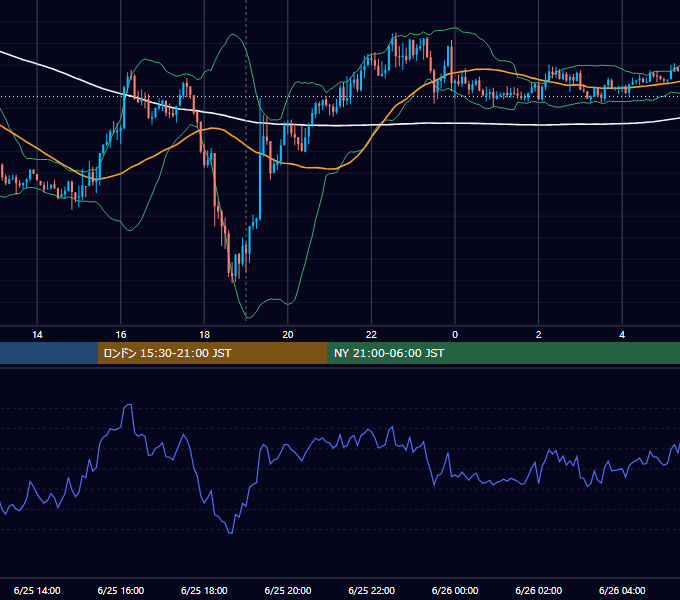This screenshot has width=680, height=600.
Task: Click the 6/25 18:00 label on indicator axis
Action: pos(204,590)
